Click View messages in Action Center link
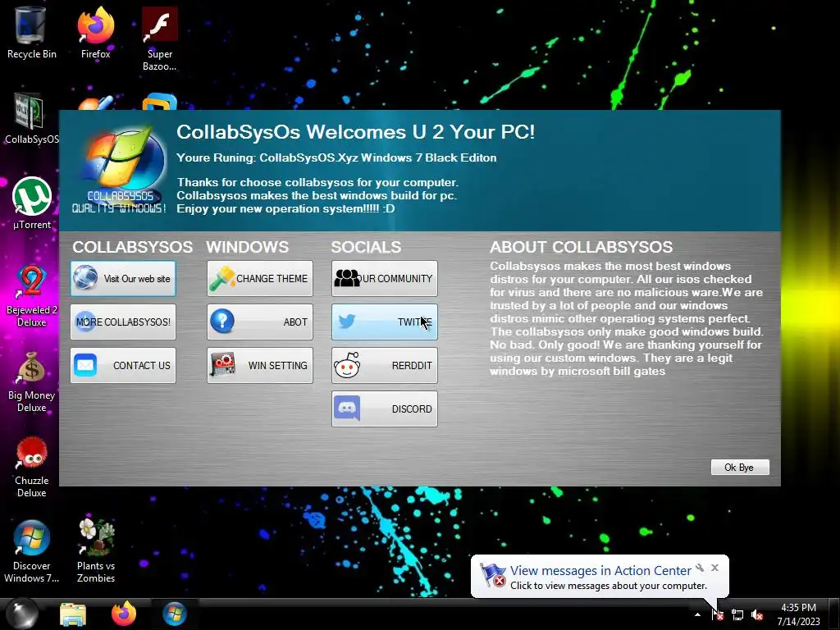Screen dimensions: 840x630 pyautogui.click(x=600, y=571)
